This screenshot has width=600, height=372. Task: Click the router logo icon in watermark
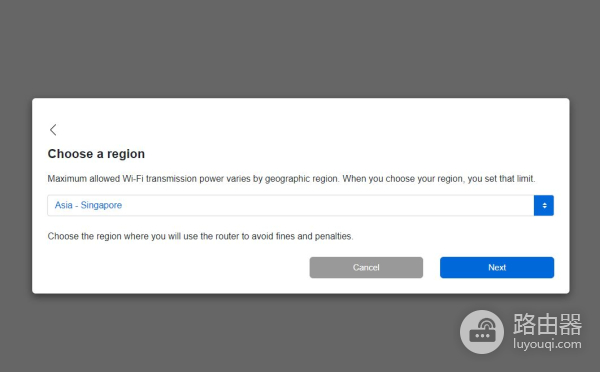[482, 332]
